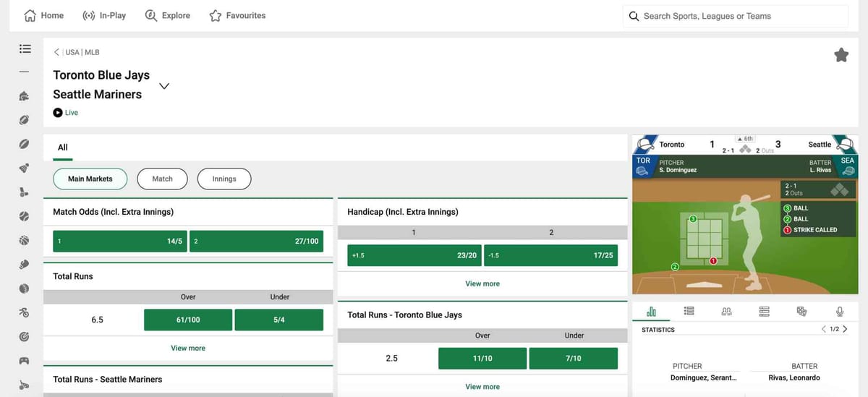This screenshot has height=397, width=868.
Task: Click the Toronto Blue Jays title
Action: (x=101, y=75)
